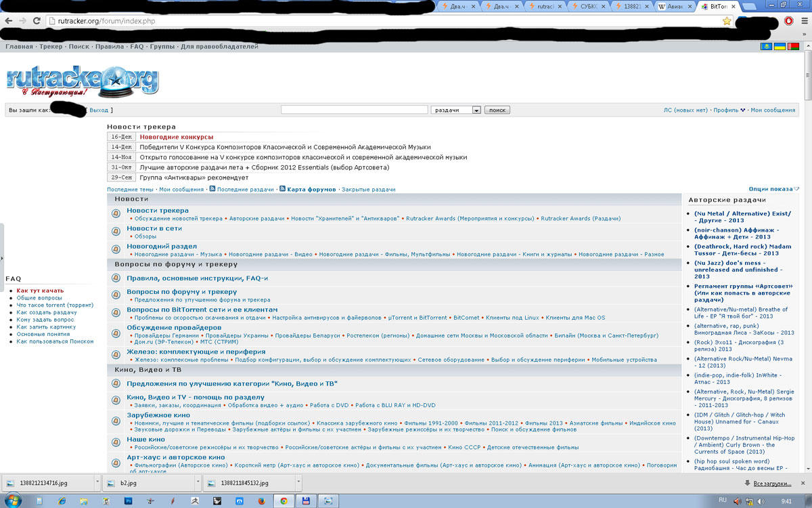Click forum icon beside Новогодний раздел
The height and width of the screenshot is (508, 812).
116,250
